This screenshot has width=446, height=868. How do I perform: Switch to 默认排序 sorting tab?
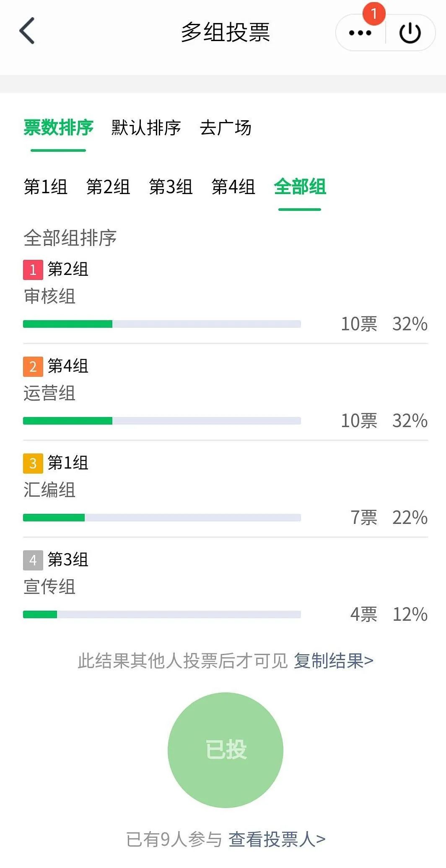coord(146,128)
